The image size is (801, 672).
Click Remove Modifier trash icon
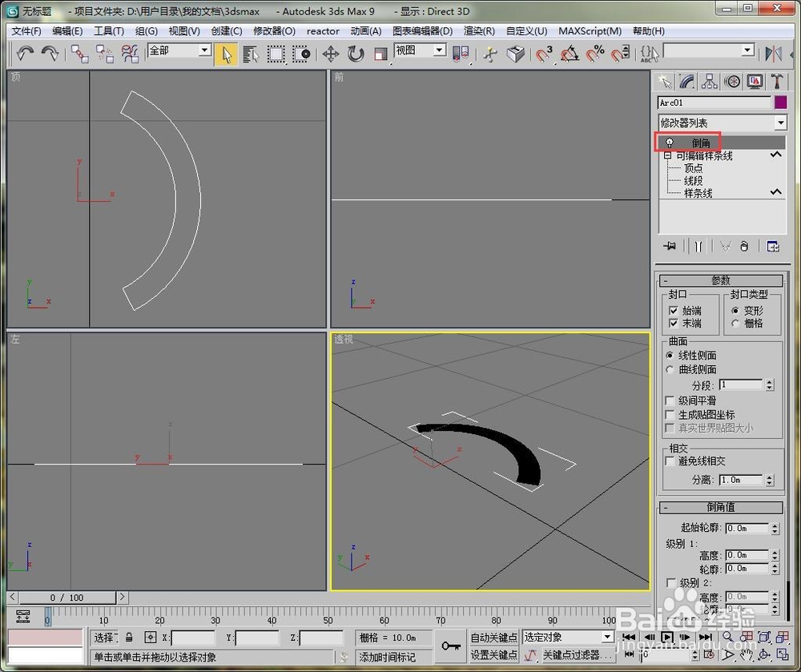[744, 246]
